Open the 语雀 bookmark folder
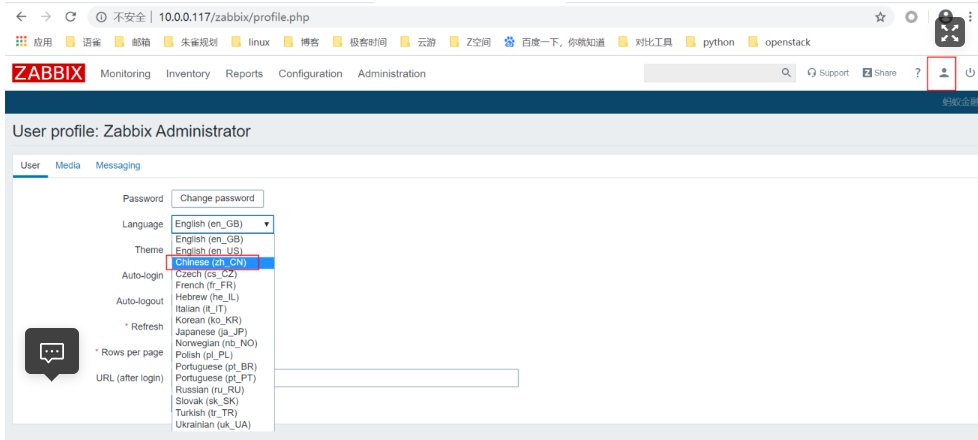This screenshot has height=440, width=978. (x=83, y=42)
